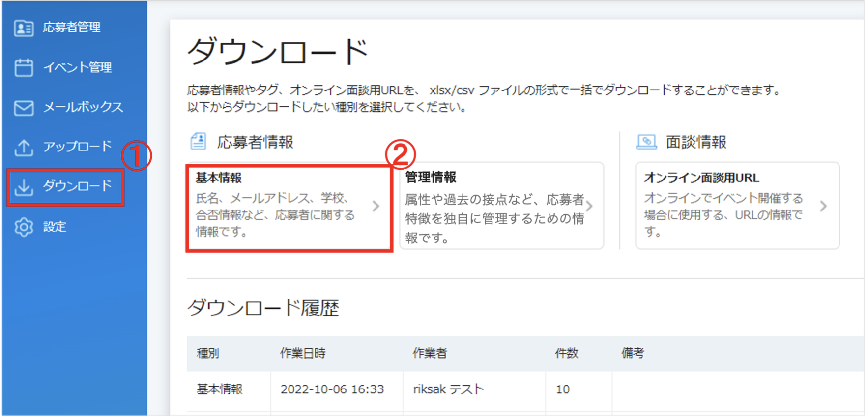Click the 応募者管理 person-card icon

(24, 28)
